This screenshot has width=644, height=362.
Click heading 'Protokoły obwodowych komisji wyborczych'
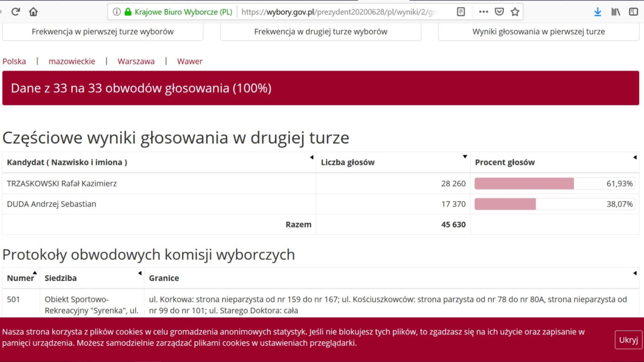pos(149,254)
